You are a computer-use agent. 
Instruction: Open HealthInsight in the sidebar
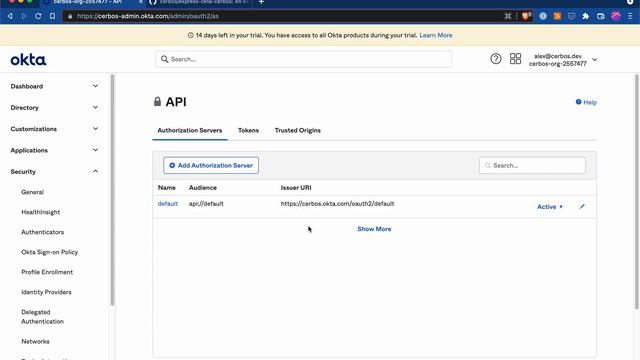[40, 212]
